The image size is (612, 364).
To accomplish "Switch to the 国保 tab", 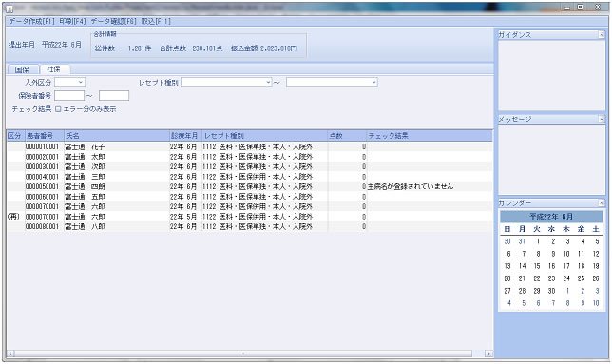I will 22,69.
